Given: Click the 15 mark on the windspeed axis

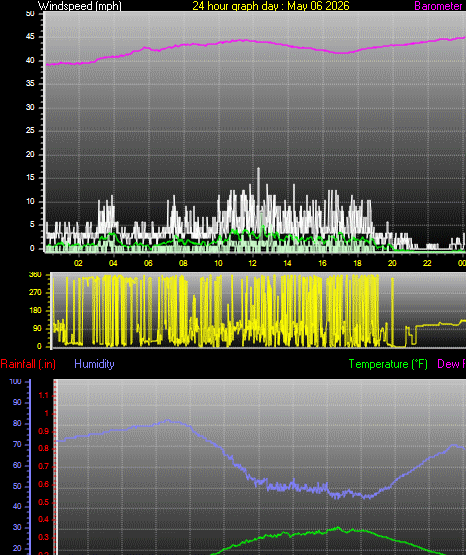Looking at the screenshot, I should 30,178.
